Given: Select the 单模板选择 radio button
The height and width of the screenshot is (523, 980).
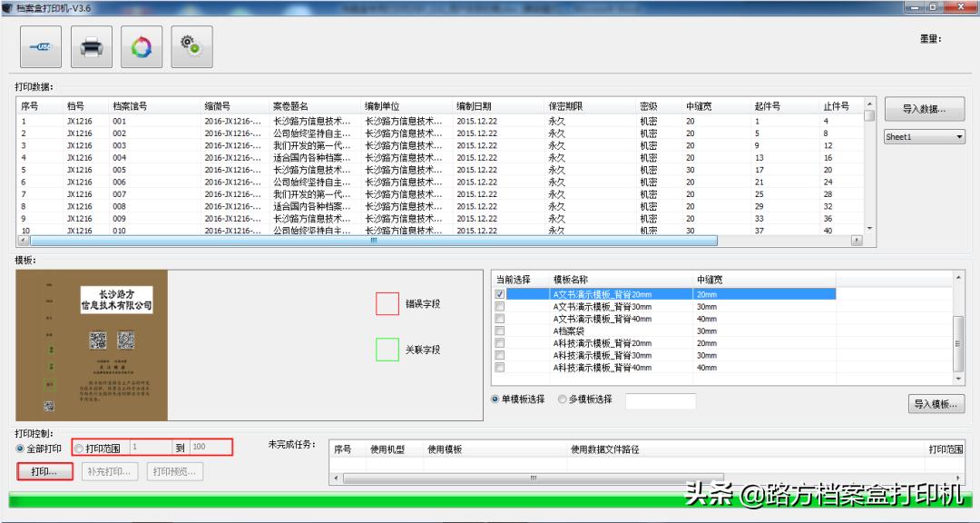Looking at the screenshot, I should (495, 400).
